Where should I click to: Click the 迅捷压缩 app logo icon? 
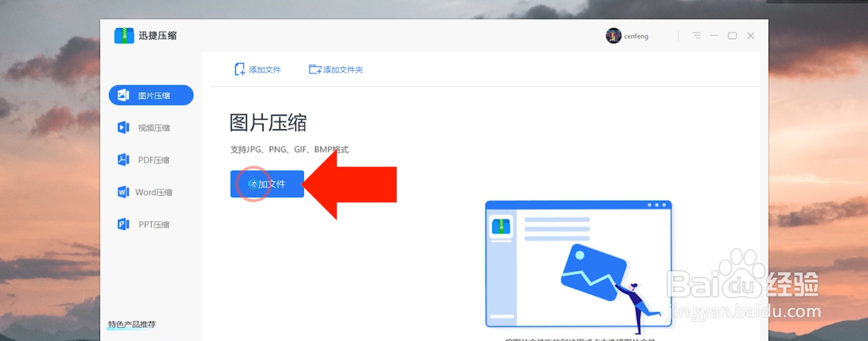coord(124,35)
